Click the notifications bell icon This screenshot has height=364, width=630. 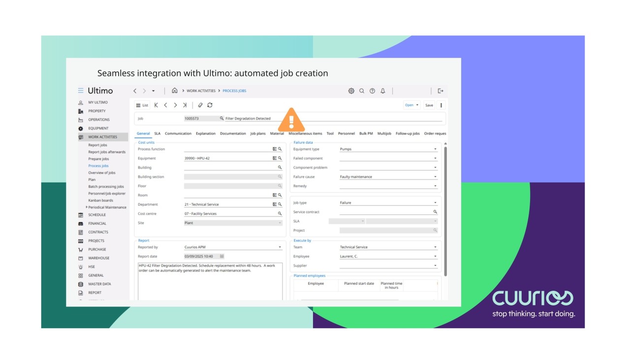[382, 91]
